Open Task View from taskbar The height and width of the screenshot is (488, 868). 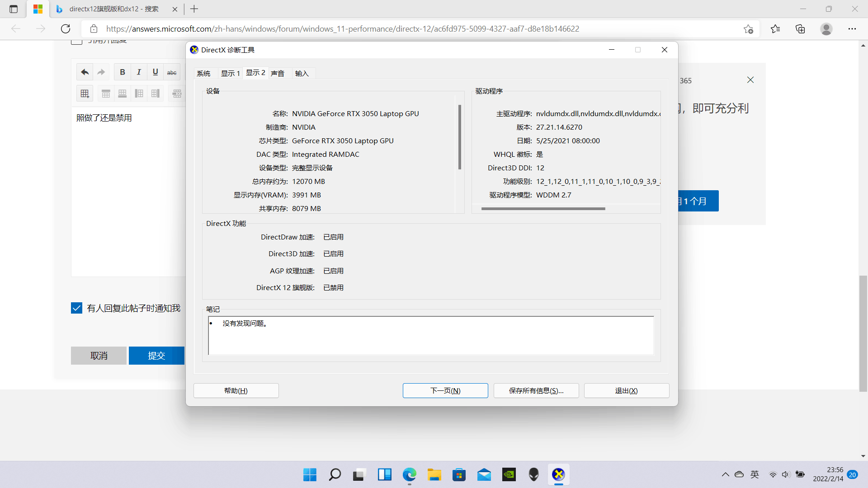359,474
